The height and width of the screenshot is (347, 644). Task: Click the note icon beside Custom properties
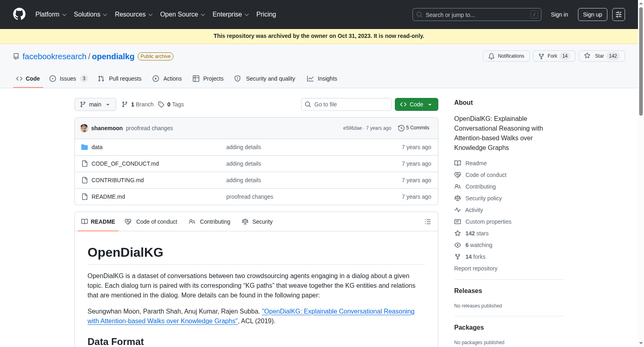(x=458, y=222)
